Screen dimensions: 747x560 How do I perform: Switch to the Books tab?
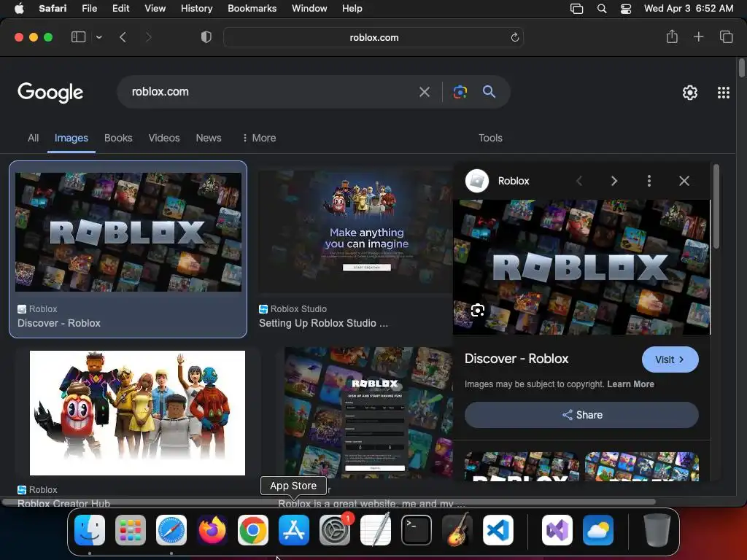[x=118, y=138]
